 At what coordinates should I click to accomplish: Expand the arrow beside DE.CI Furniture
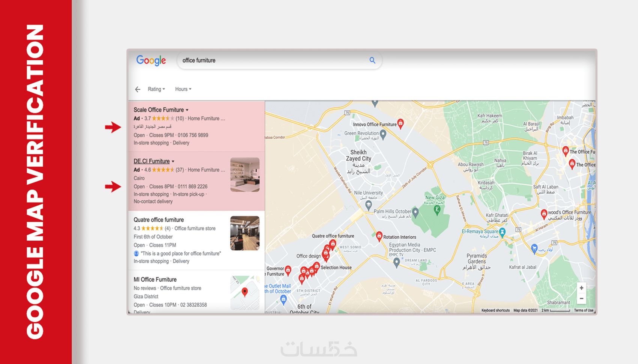pyautogui.click(x=173, y=162)
